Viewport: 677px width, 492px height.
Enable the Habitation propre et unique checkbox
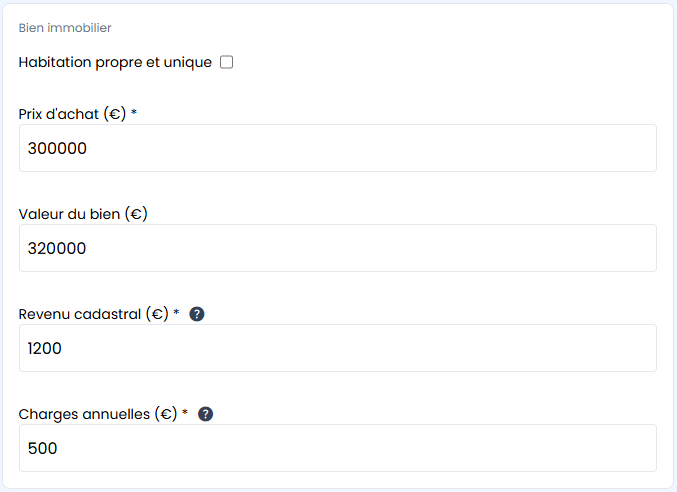227,62
